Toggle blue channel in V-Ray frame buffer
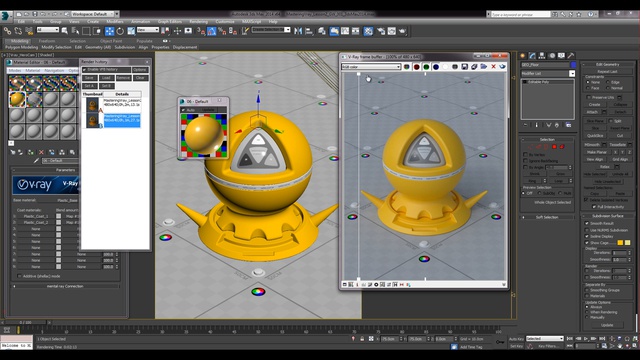Viewport: 640px width, 360px height. pyautogui.click(x=436, y=67)
